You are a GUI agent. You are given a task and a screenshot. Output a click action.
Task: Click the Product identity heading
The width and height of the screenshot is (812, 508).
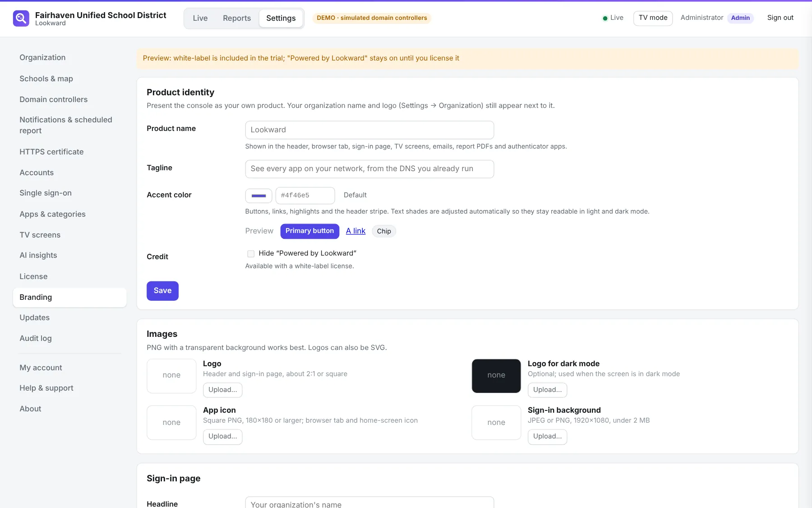(x=180, y=92)
